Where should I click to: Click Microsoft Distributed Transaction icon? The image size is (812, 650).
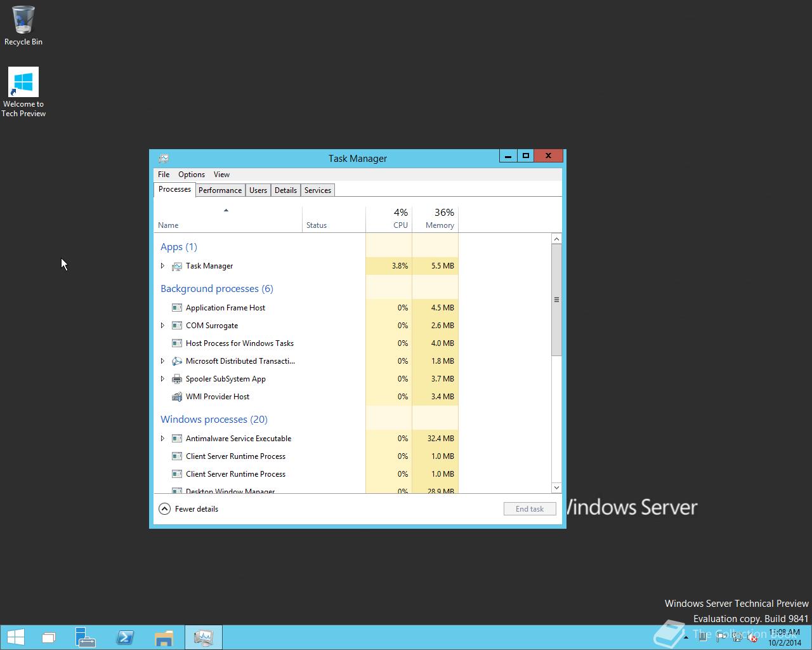(177, 361)
